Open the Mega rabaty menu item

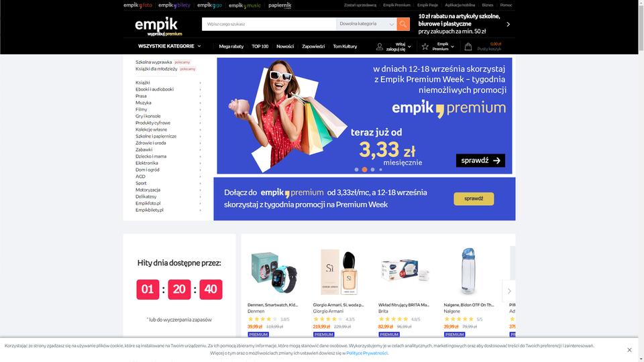[231, 46]
